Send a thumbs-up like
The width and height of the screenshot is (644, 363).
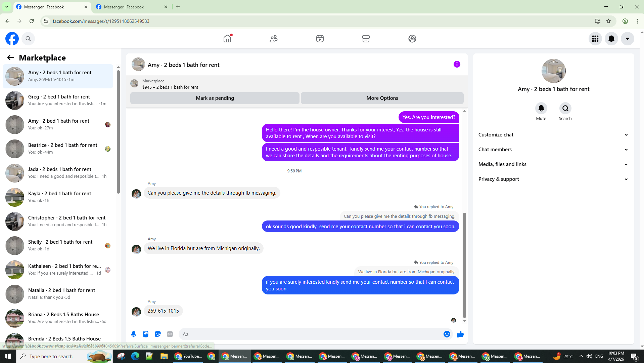(x=460, y=334)
